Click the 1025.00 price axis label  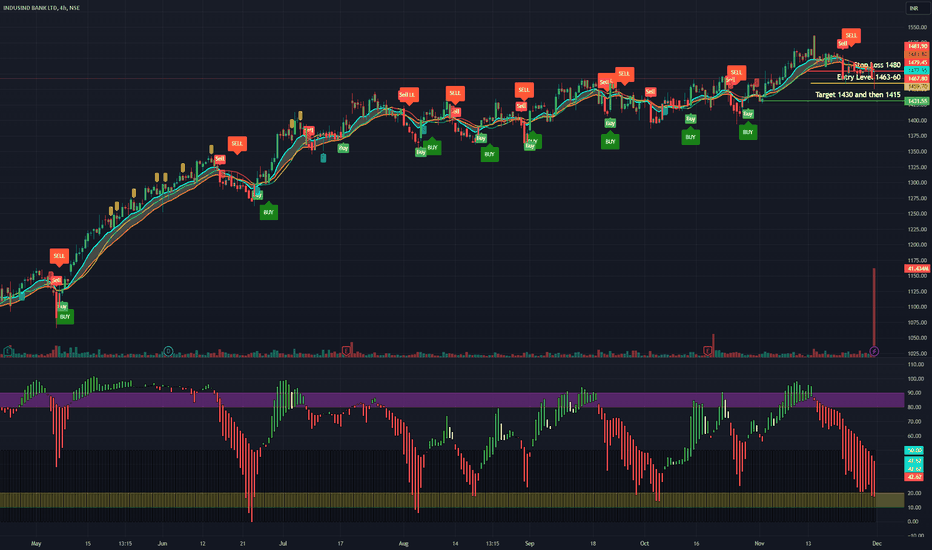[x=917, y=354]
